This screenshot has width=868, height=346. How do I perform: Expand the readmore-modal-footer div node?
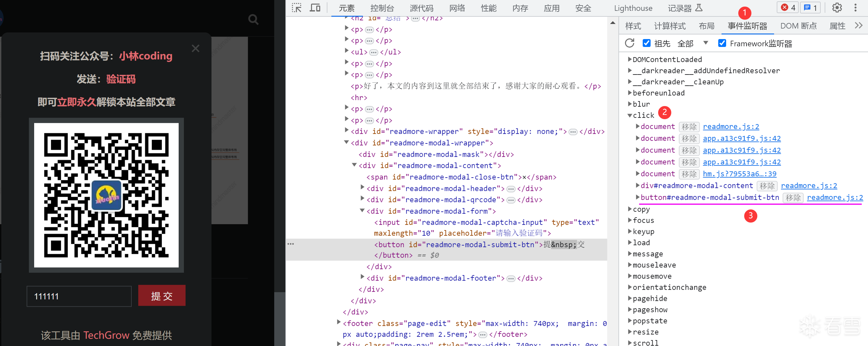(362, 277)
